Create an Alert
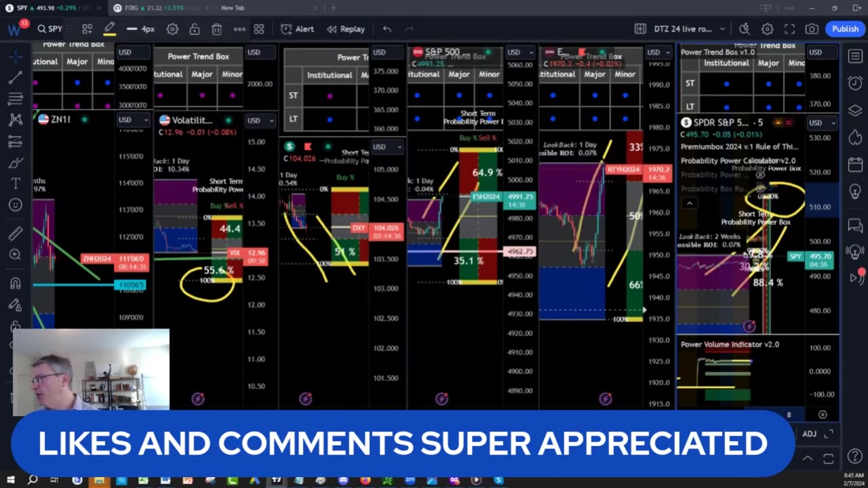The image size is (868, 488). point(297,29)
